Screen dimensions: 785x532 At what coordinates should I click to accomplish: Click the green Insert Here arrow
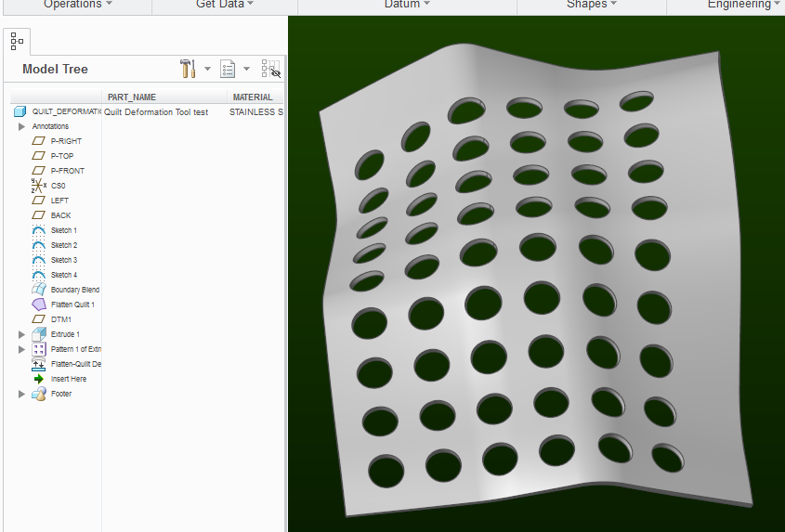[38, 379]
